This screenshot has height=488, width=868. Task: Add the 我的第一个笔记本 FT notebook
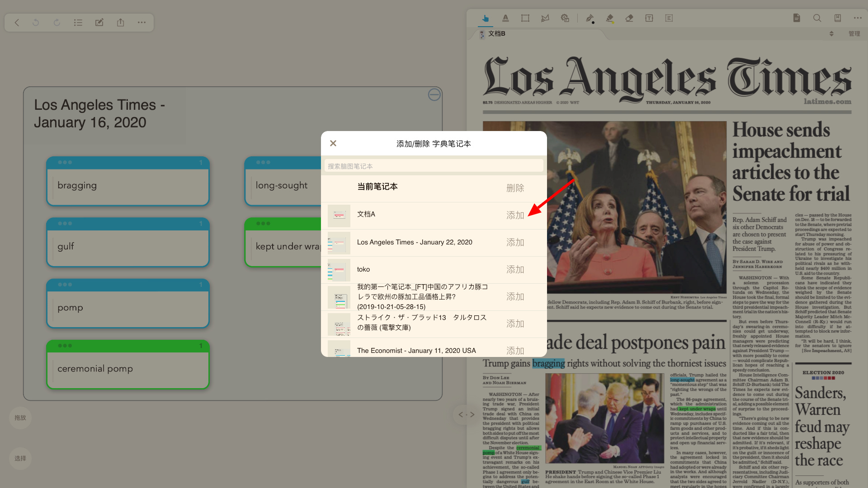click(515, 296)
